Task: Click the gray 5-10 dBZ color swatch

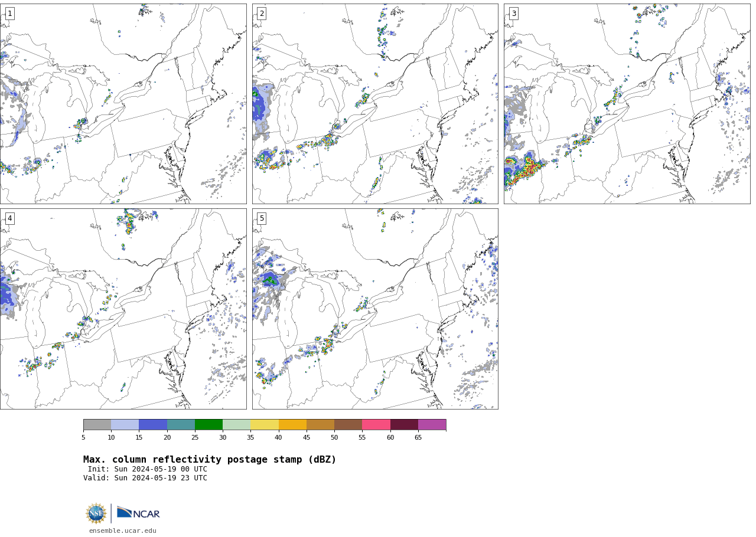Action: tap(97, 425)
